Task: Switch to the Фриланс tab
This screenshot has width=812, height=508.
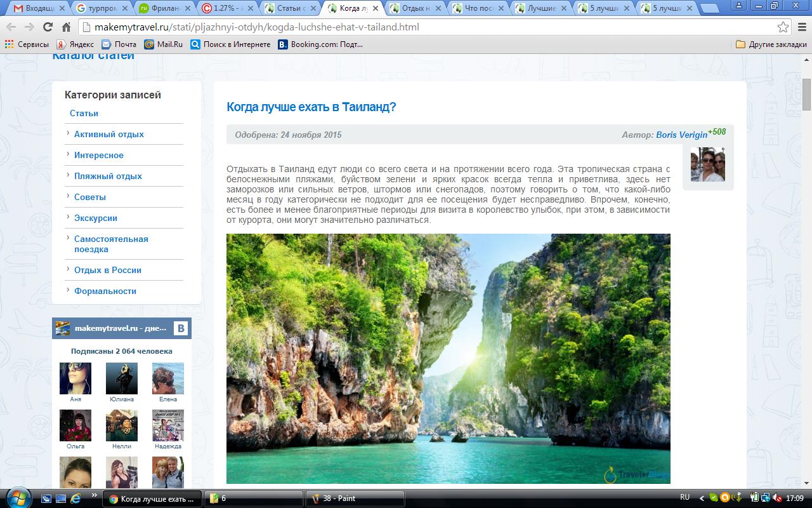Action: tap(164, 8)
